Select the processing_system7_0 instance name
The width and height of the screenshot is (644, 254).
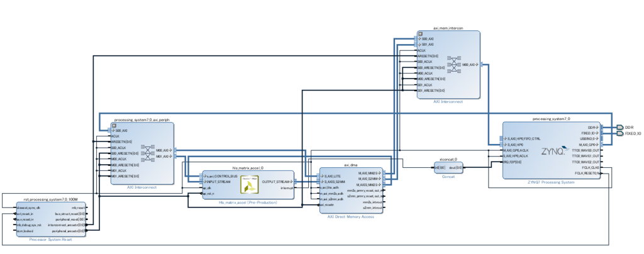[x=551, y=119]
